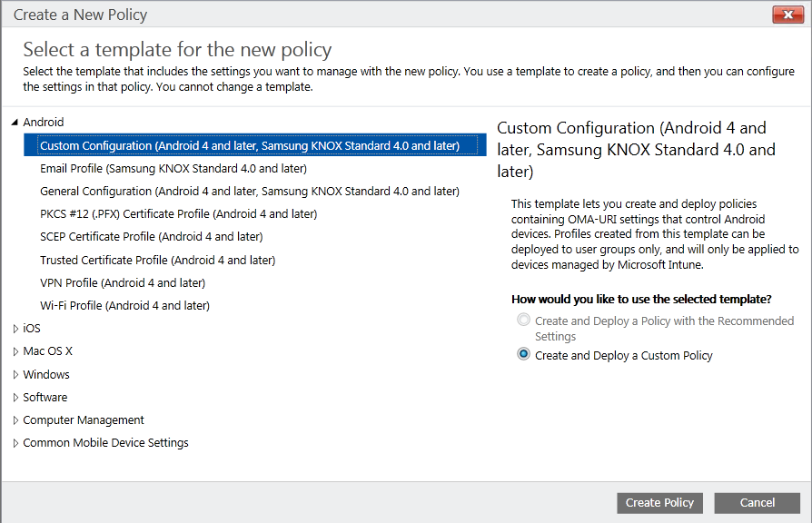Select Wi-Fi Profile (Android 4 and later)
This screenshot has height=523, width=812.
pyautogui.click(x=124, y=305)
